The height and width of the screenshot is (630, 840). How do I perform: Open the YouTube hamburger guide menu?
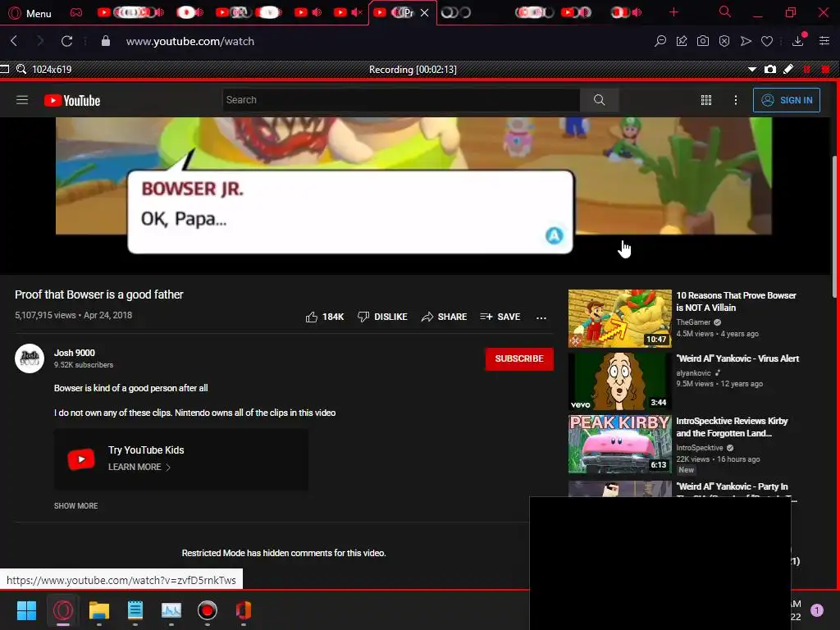pyautogui.click(x=22, y=99)
